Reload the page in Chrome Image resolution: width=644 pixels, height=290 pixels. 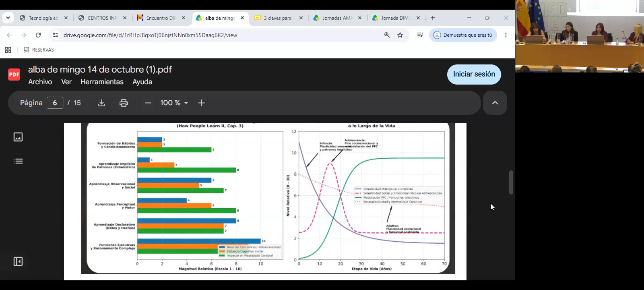[38, 35]
